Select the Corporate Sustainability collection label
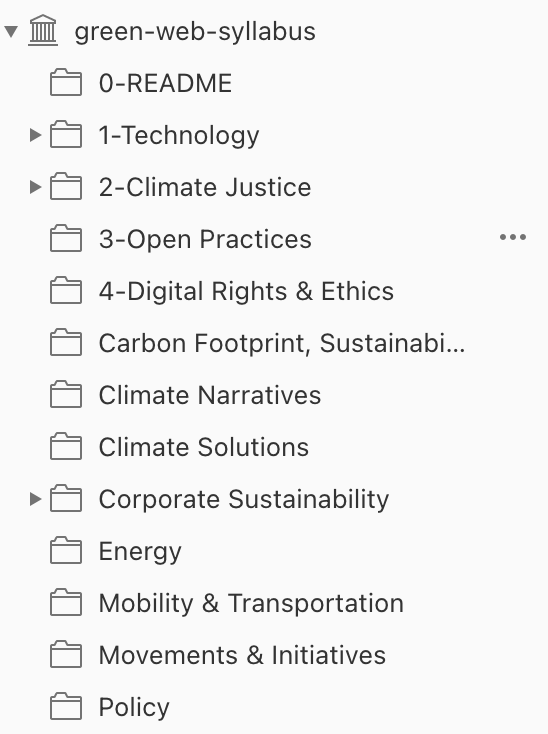Screen dimensions: 548x734 point(244,499)
